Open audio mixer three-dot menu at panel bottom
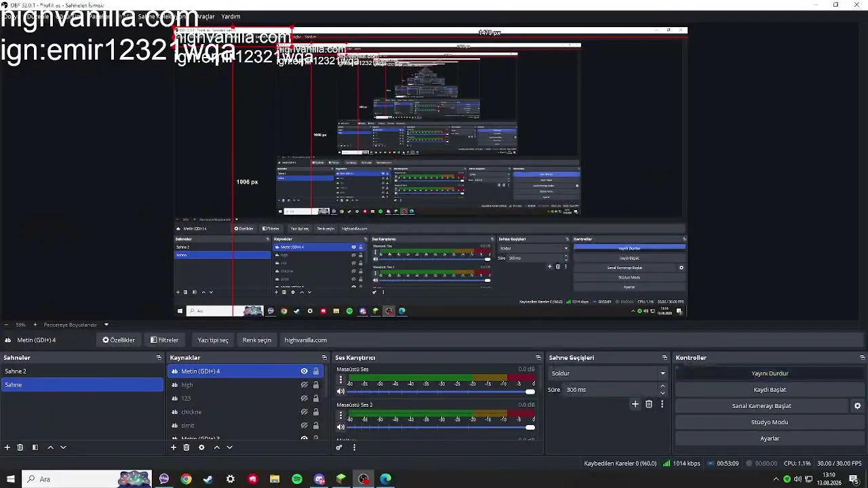Image resolution: width=868 pixels, height=488 pixels. coord(354,447)
